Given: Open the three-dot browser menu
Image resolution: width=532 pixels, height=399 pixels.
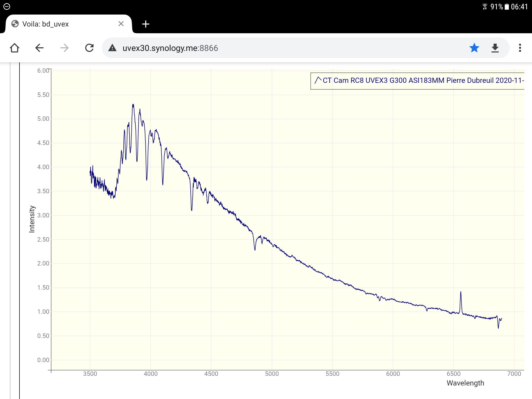Looking at the screenshot, I should click(520, 48).
